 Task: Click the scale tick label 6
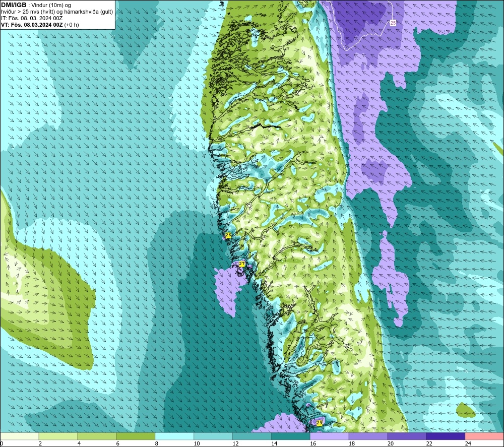[117, 443]
